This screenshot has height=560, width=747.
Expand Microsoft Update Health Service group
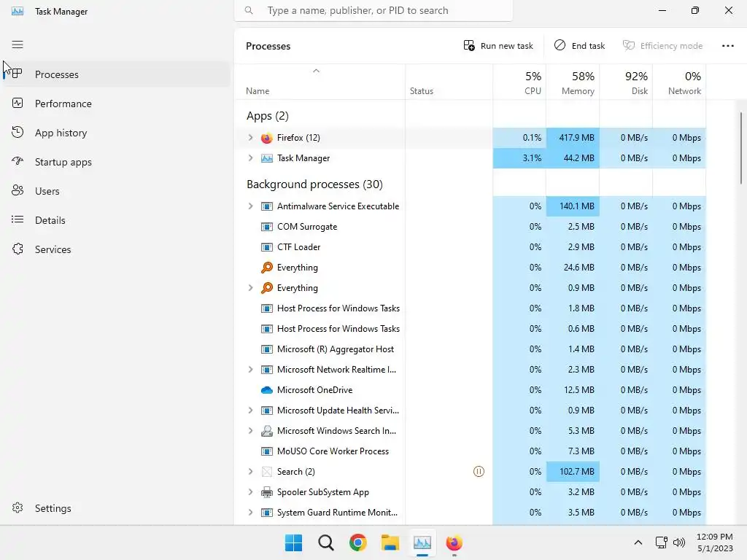(251, 411)
